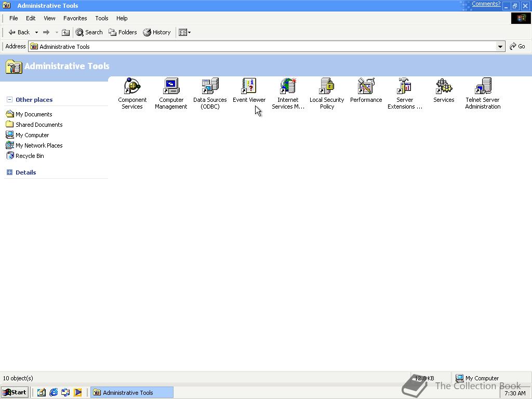This screenshot has width=532, height=399.
Task: Open the Component Services shortcut
Action: click(x=132, y=94)
